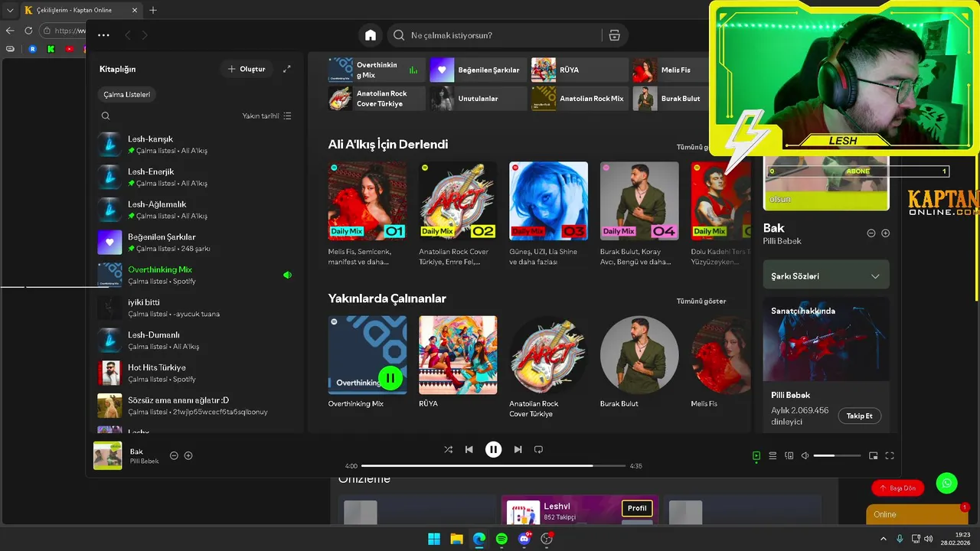
Task: Open the Lesh-Dumanlı playlist
Action: coord(195,341)
